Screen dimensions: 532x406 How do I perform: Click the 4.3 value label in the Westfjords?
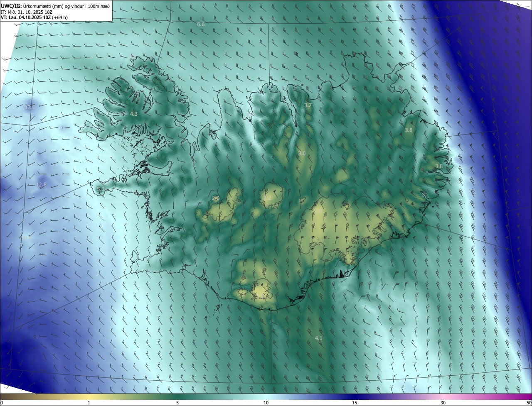pos(133,113)
